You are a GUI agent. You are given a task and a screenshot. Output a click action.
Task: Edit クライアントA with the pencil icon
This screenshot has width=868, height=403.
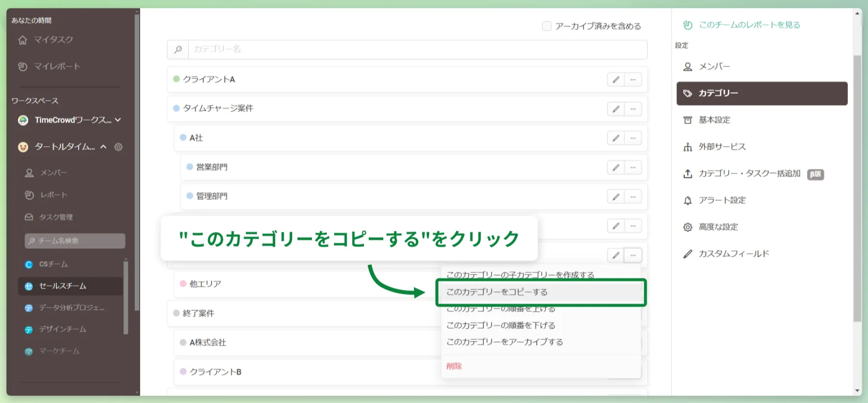[x=615, y=80]
